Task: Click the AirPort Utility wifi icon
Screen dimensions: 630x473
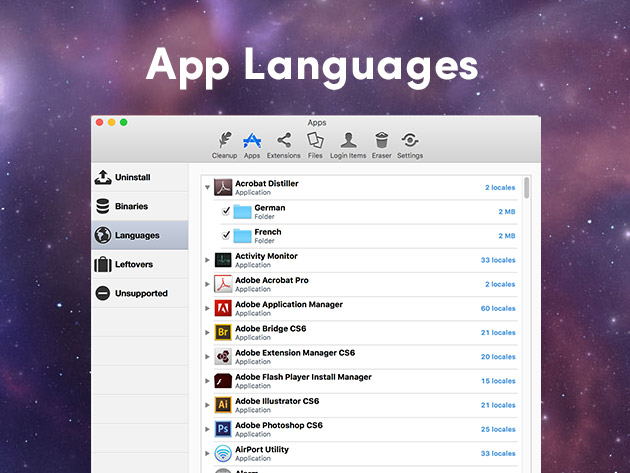Action: click(223, 453)
